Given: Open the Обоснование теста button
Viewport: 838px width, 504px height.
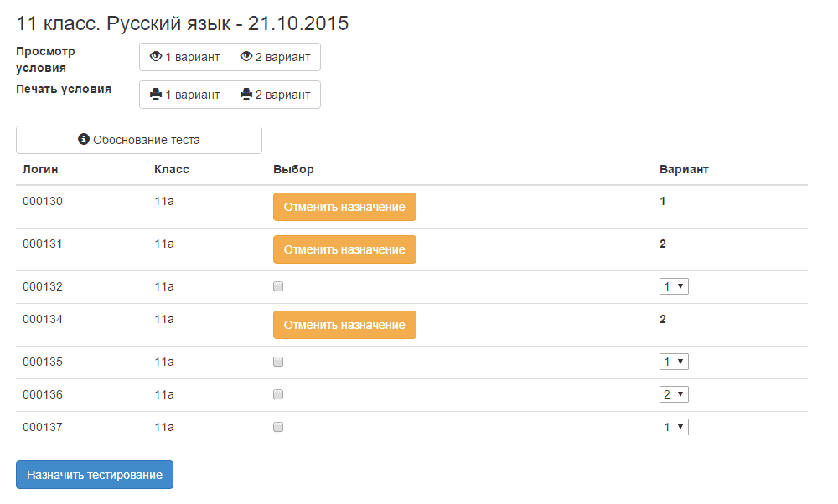Looking at the screenshot, I should (x=139, y=140).
